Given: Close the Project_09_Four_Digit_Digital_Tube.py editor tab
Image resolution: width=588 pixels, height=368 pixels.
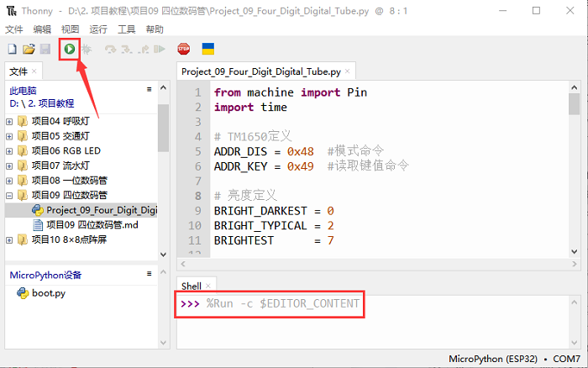Looking at the screenshot, I should (346, 72).
